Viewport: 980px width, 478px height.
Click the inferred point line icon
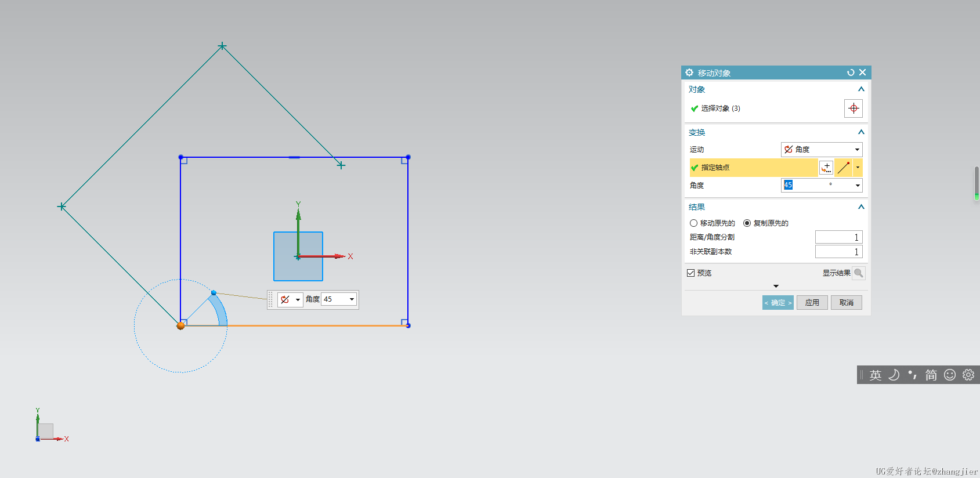844,168
